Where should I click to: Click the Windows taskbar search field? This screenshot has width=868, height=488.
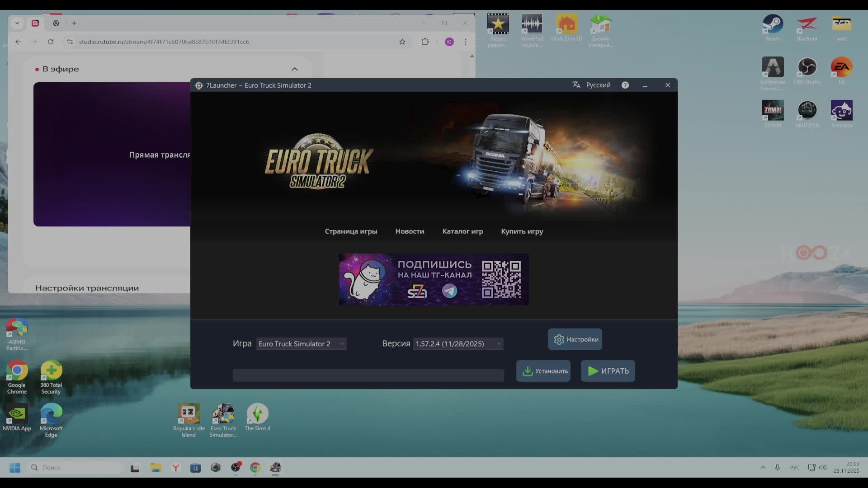tap(77, 468)
